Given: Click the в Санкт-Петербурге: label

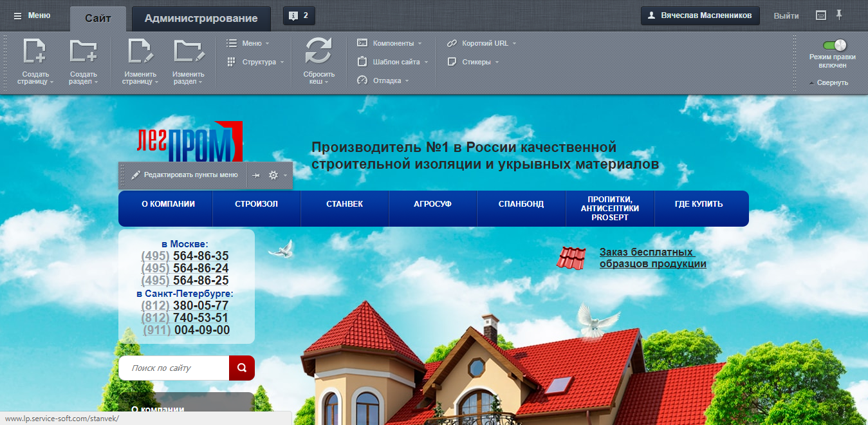Looking at the screenshot, I should click(x=185, y=293).
